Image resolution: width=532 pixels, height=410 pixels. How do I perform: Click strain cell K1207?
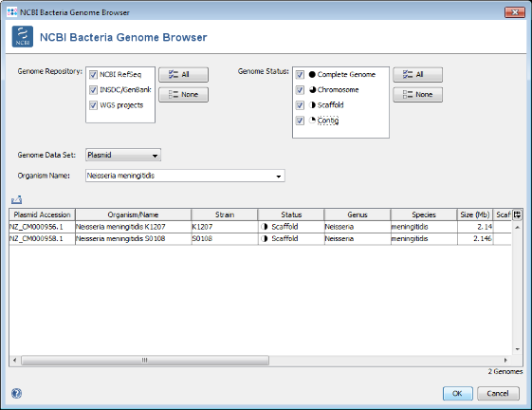[x=225, y=227]
